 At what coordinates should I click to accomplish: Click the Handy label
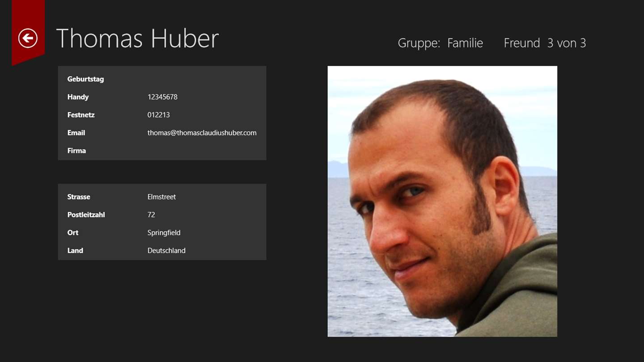tap(78, 97)
